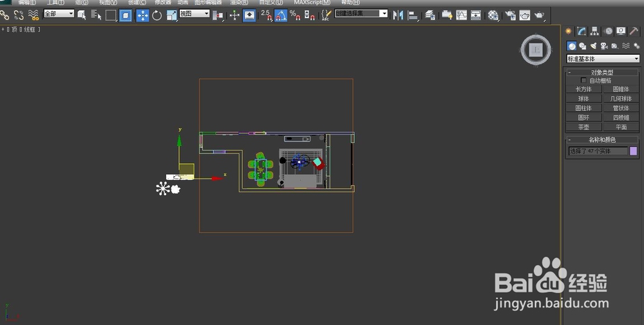Select the Helpers category icon
Screen dimensions: 644x325
(615, 46)
